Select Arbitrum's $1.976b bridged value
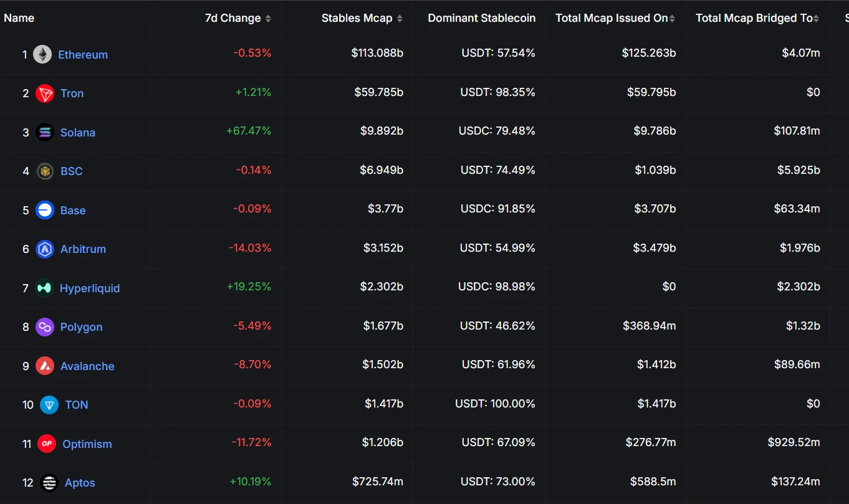This screenshot has width=849, height=504. click(x=800, y=248)
